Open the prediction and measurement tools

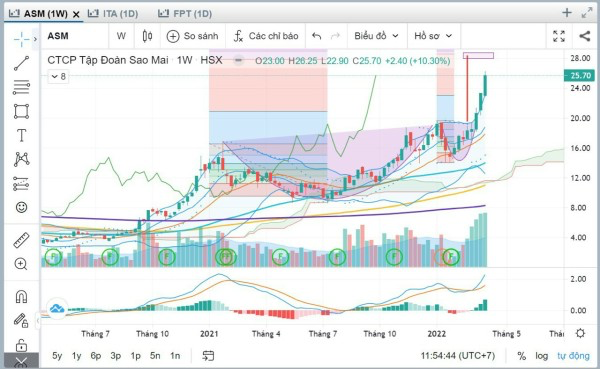pyautogui.click(x=21, y=183)
